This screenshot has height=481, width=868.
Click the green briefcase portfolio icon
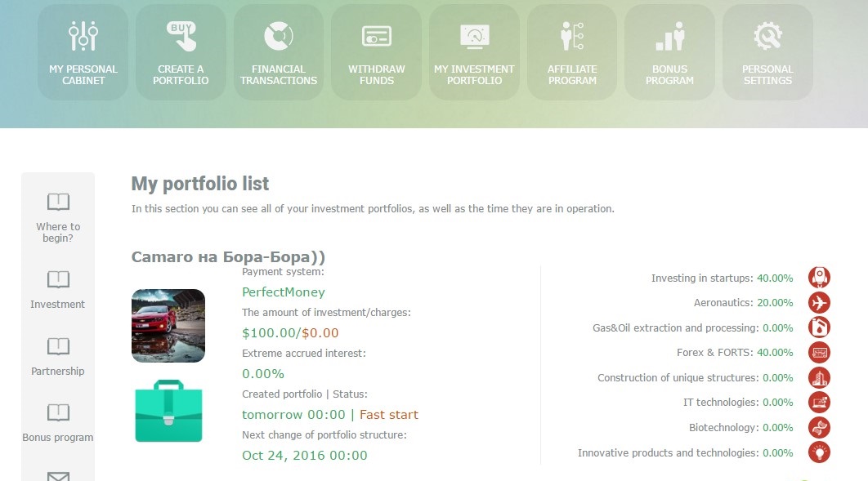pos(168,411)
